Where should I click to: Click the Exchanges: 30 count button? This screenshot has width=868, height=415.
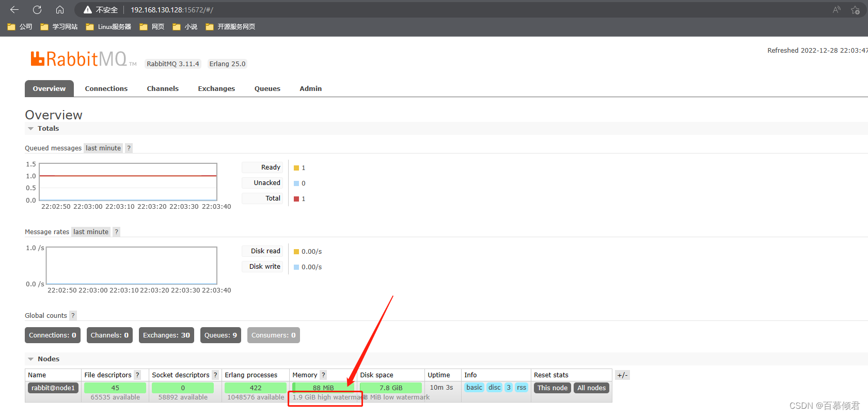coord(166,335)
